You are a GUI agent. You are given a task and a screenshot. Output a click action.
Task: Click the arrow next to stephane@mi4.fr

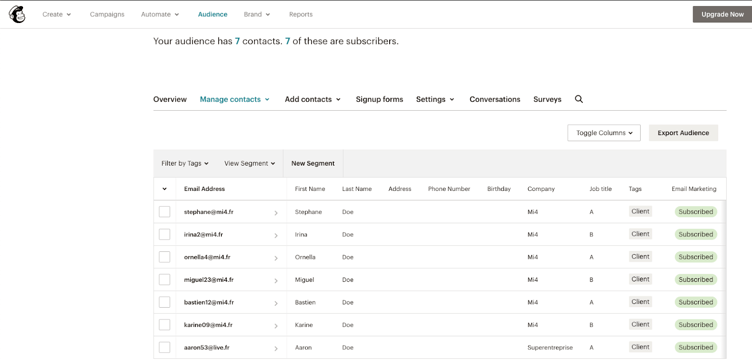[x=276, y=212]
